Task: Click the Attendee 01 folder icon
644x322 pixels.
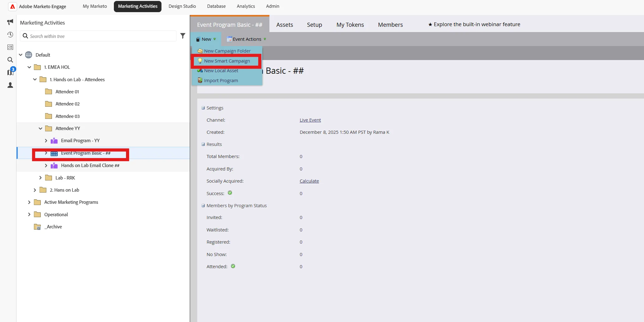Action: (x=49, y=91)
